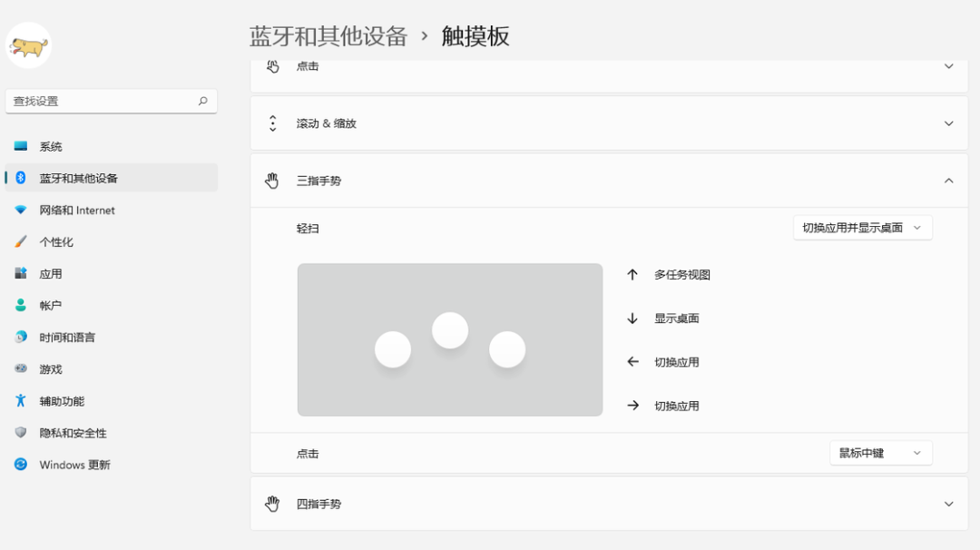Click the up arrow for 多任务视图
The width and height of the screenshot is (980, 550).
[632, 274]
